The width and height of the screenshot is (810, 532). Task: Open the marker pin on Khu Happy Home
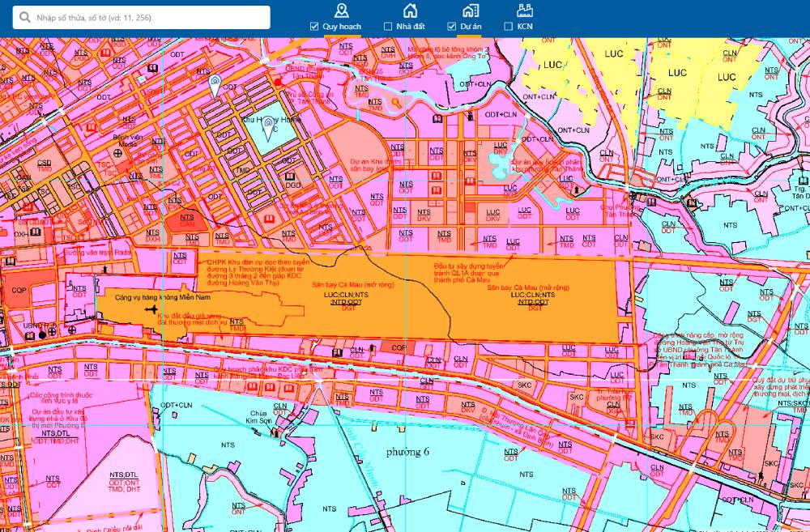(268, 121)
